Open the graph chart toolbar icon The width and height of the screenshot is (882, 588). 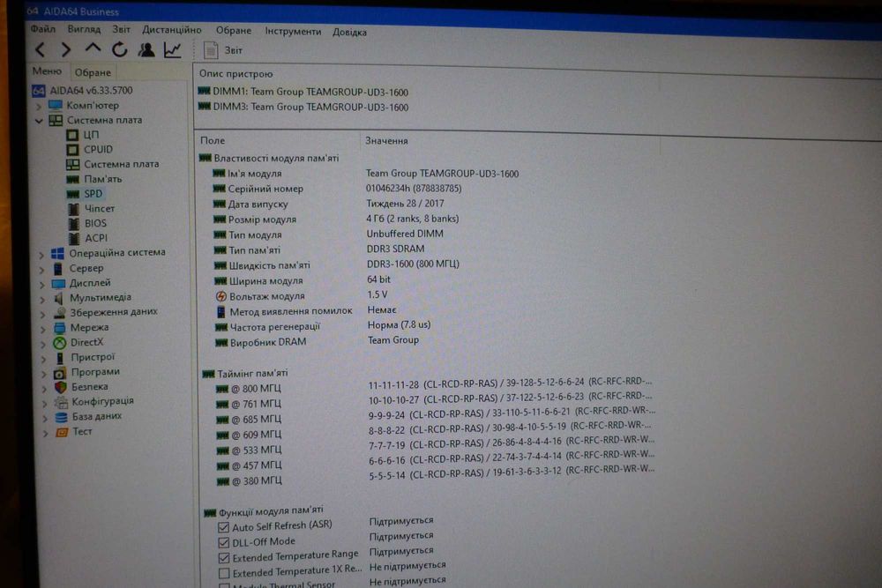[173, 49]
